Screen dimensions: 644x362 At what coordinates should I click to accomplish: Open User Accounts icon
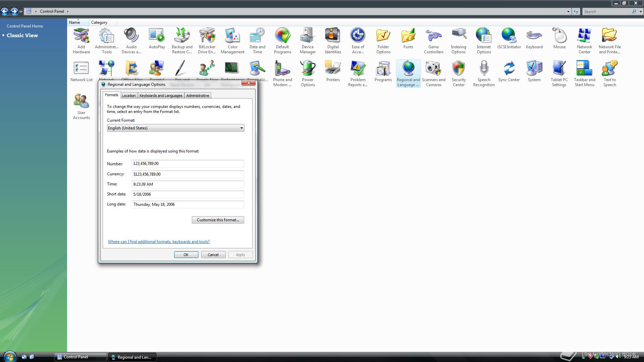[81, 106]
